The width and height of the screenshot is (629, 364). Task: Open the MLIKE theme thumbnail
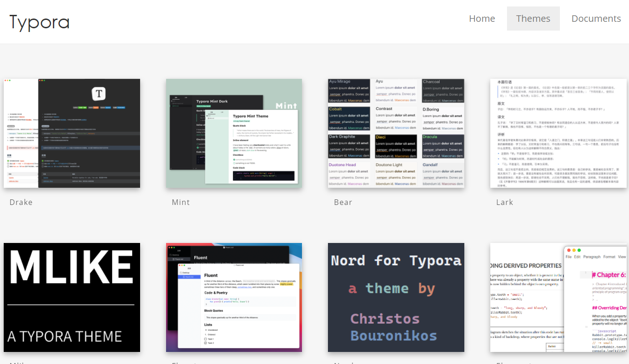[x=72, y=298]
